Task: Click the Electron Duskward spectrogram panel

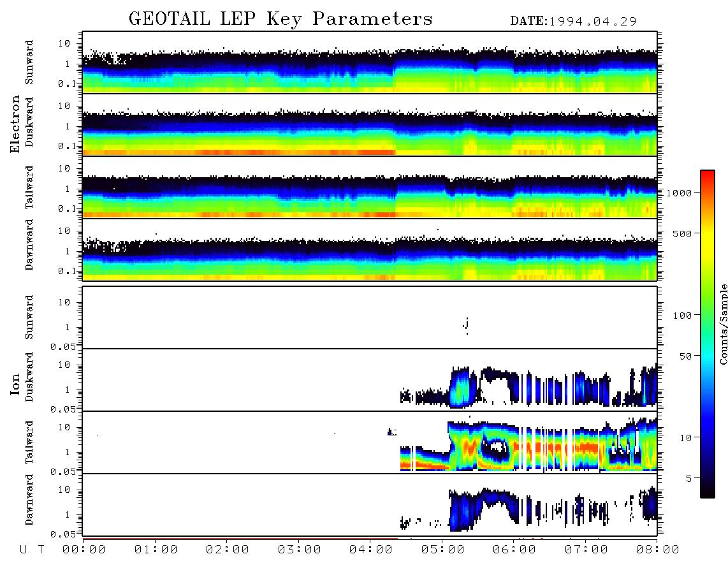Action: tap(370, 124)
